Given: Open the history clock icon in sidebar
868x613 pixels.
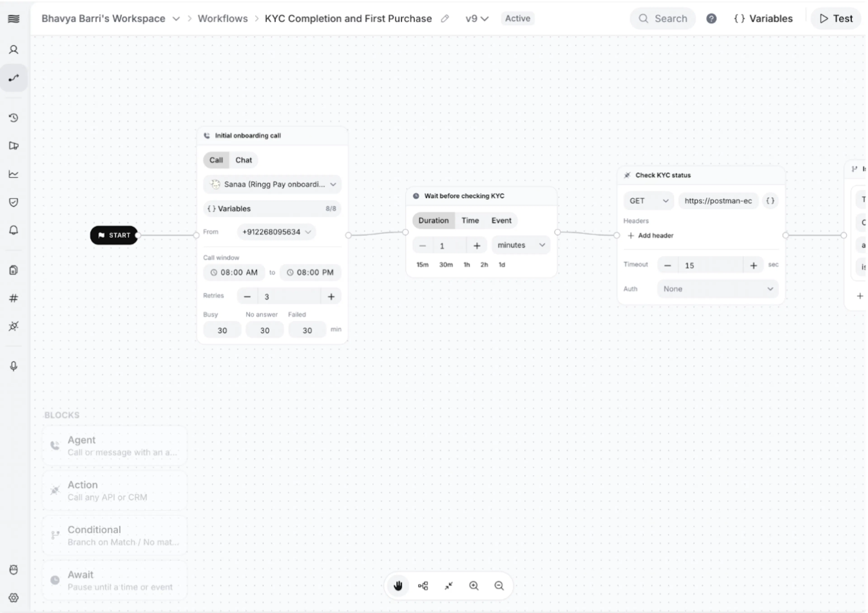Looking at the screenshot, I should click(14, 118).
